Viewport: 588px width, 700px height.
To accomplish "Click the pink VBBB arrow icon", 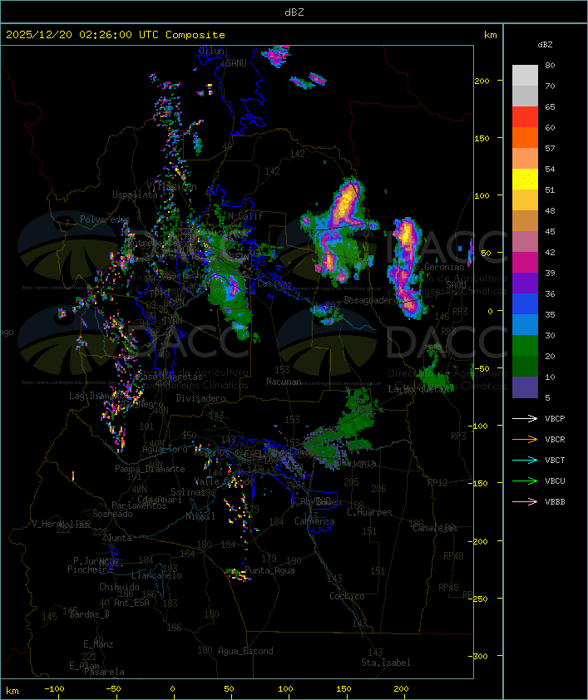I will (x=525, y=501).
